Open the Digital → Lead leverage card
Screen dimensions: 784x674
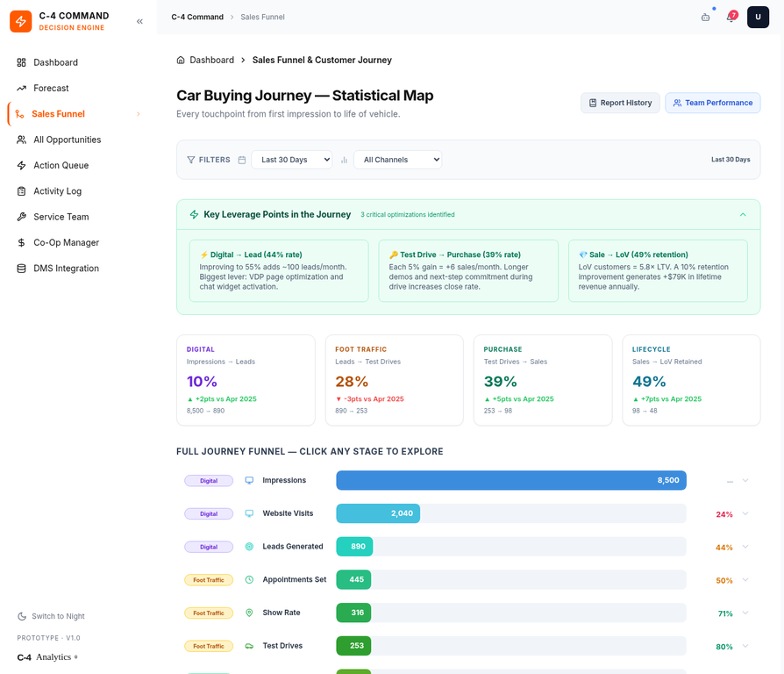coord(279,270)
